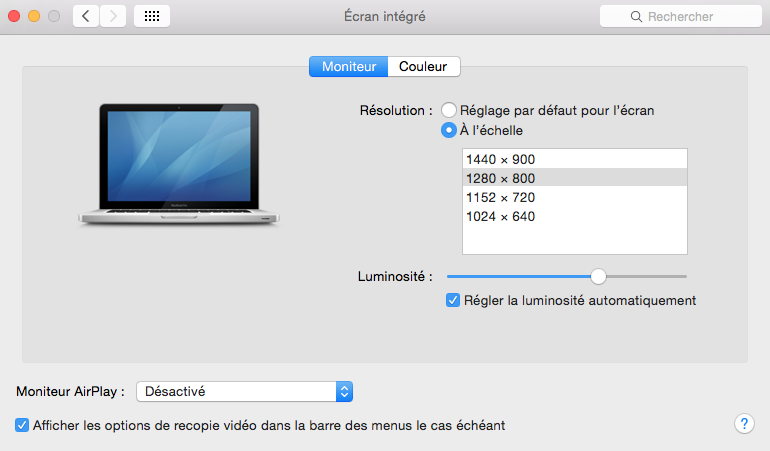Go back using the left chevron button
The height and width of the screenshot is (451, 770).
[86, 16]
